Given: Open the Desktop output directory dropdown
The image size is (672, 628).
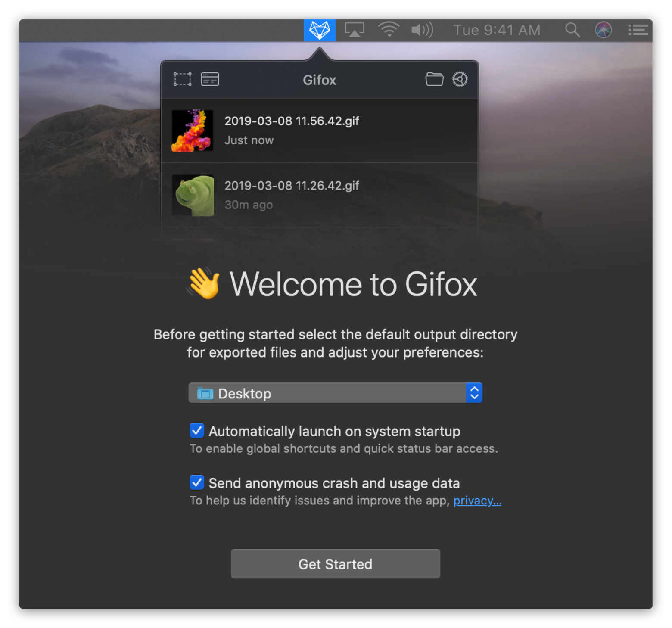Looking at the screenshot, I should tap(335, 393).
